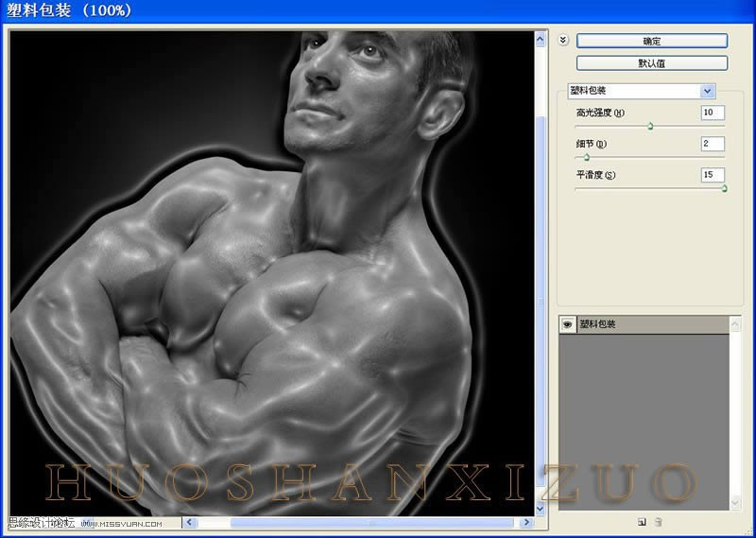Click the double-chevron panel collapse icon

pos(563,41)
